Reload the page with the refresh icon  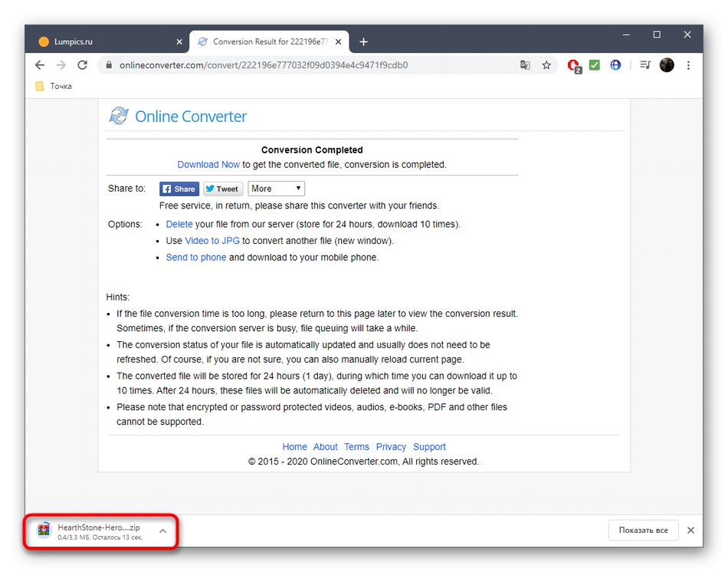pyautogui.click(x=83, y=65)
